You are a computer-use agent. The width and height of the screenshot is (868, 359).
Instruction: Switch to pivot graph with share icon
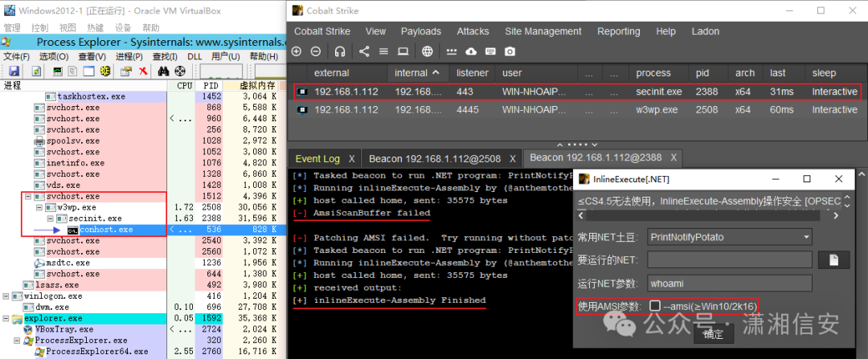tap(364, 51)
